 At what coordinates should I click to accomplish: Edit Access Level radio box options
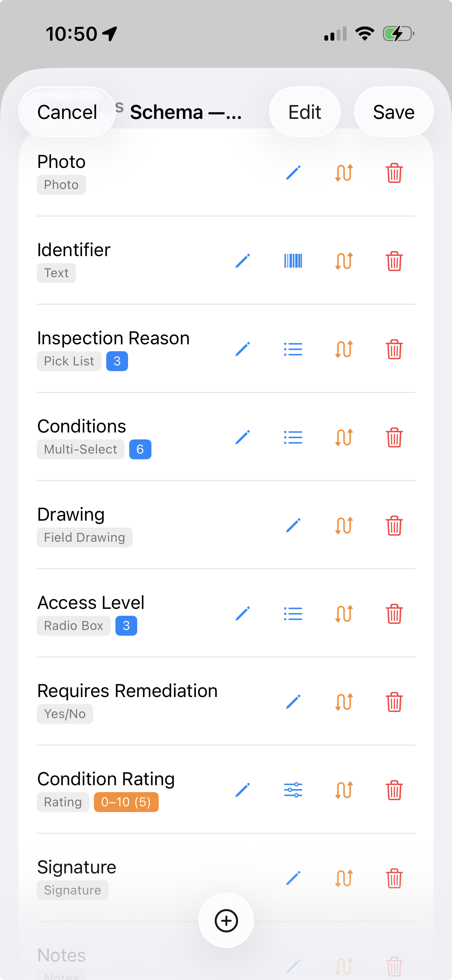293,614
